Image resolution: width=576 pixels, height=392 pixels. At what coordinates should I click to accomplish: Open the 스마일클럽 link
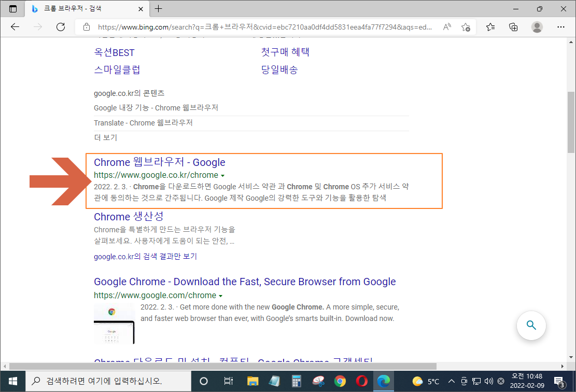coord(117,69)
